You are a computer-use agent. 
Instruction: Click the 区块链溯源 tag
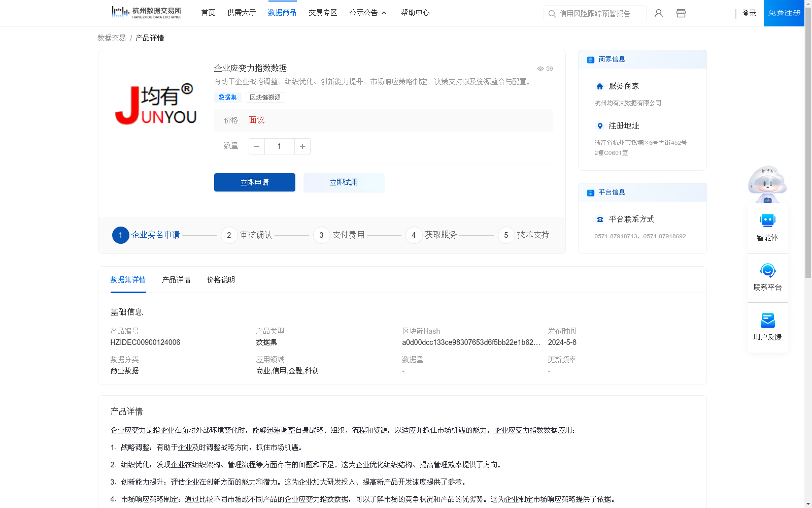click(265, 98)
